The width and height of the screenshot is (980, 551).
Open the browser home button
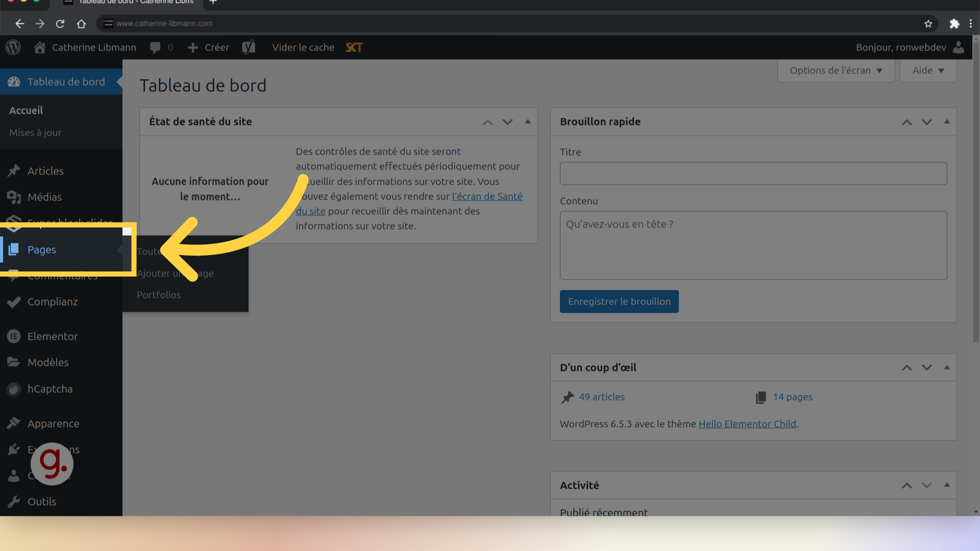pos(81,23)
